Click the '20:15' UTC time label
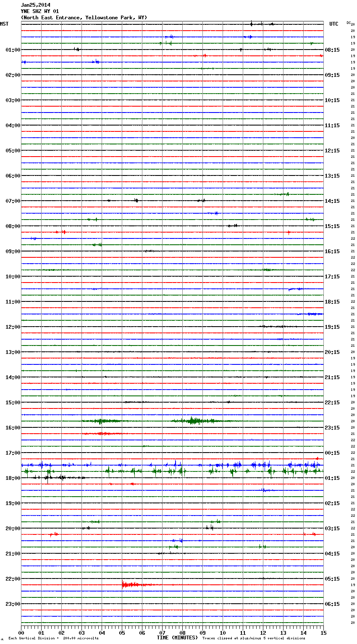 coord(332,352)
